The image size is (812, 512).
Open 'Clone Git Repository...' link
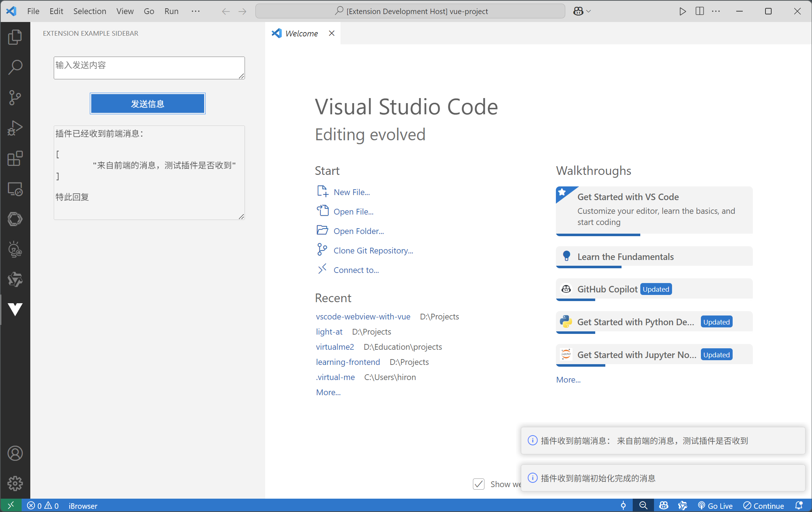[373, 251]
